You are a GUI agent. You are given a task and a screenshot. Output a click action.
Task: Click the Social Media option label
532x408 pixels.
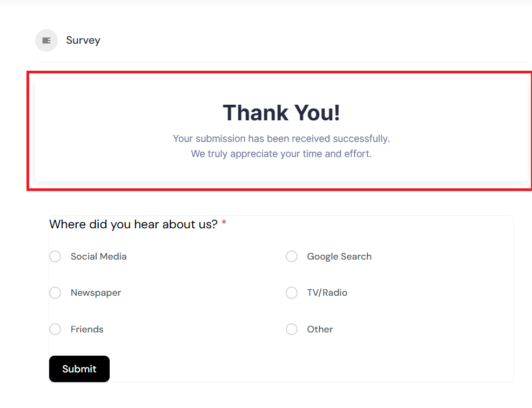[x=98, y=256]
